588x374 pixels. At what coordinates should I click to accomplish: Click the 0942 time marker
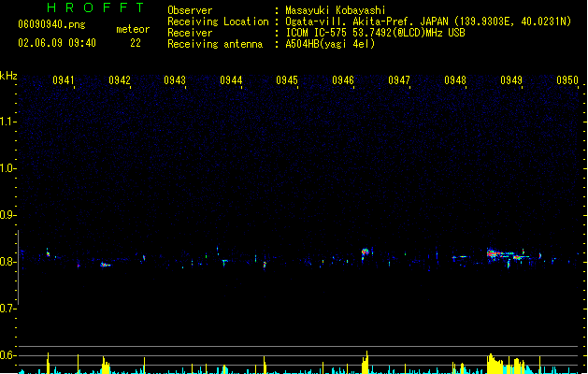120,80
